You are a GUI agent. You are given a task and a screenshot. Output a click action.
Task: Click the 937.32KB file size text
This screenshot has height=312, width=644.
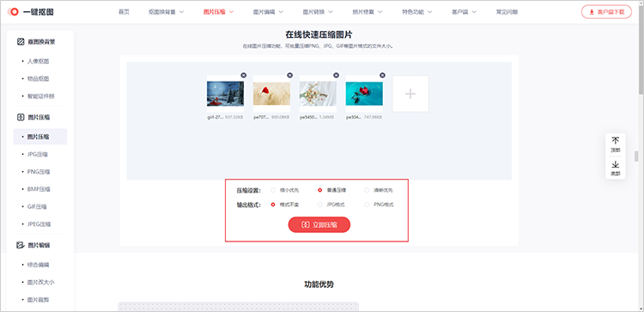pyautogui.click(x=234, y=117)
